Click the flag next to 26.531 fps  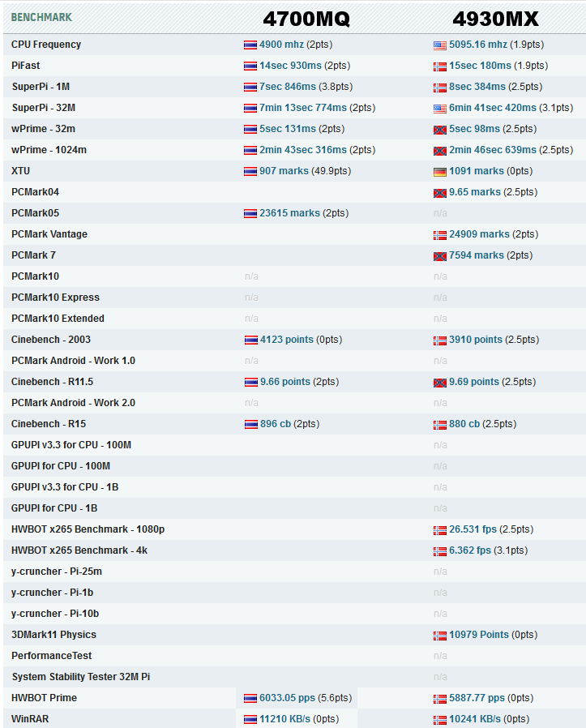440,529
